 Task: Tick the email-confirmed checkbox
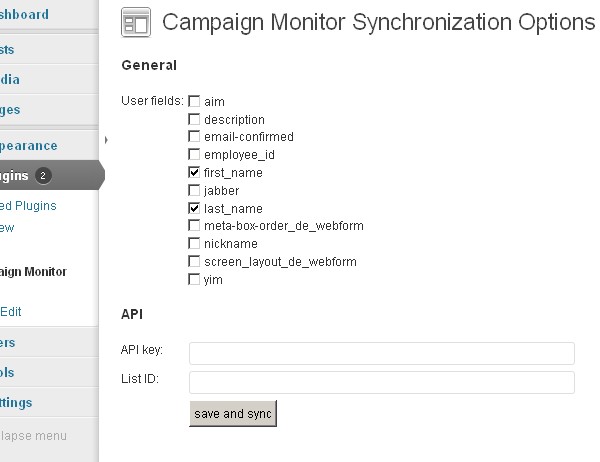pos(194,137)
